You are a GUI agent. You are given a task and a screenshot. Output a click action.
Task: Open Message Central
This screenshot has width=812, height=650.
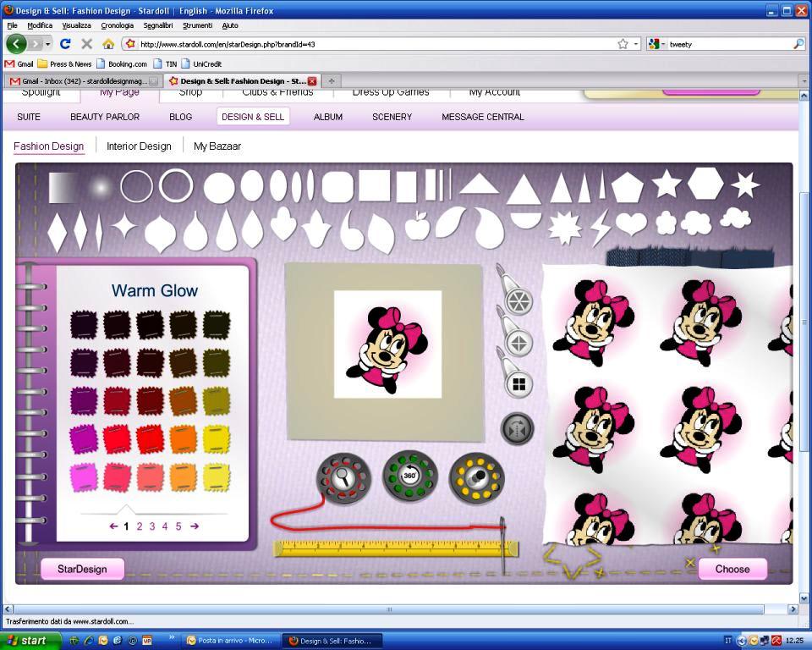[x=483, y=117]
